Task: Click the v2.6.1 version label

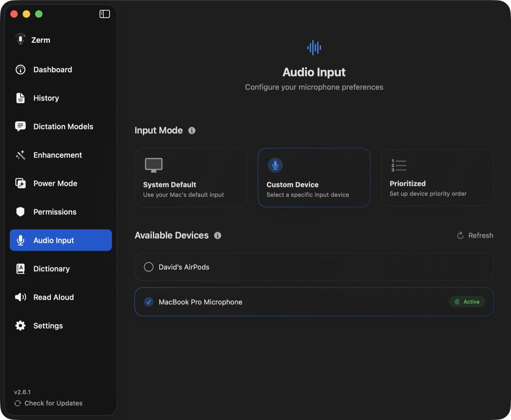Action: [x=22, y=392]
